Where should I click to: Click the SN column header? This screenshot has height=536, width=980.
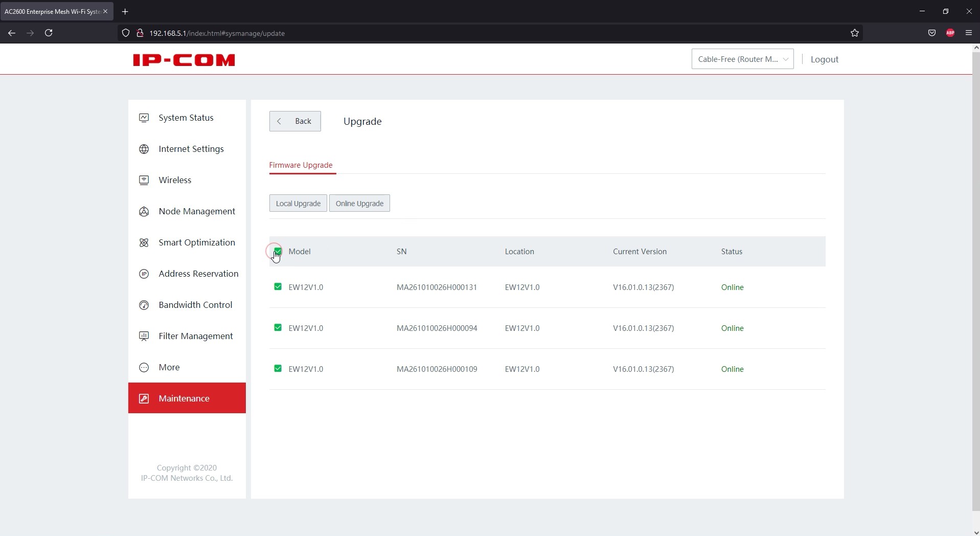402,252
